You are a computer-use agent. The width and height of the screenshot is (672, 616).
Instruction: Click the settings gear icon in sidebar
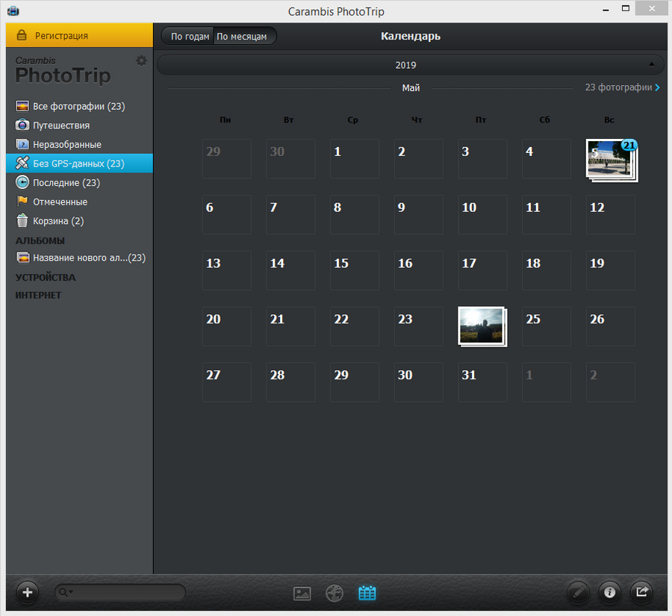tap(141, 61)
